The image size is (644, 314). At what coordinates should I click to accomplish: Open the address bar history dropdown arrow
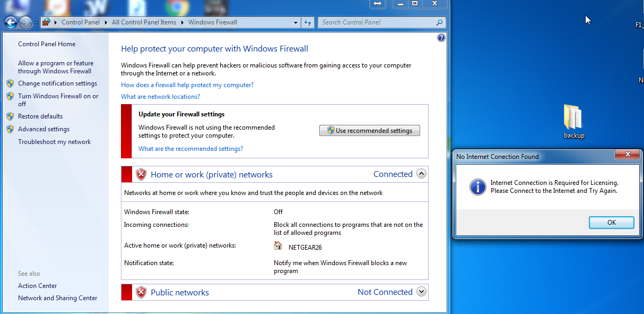296,22
